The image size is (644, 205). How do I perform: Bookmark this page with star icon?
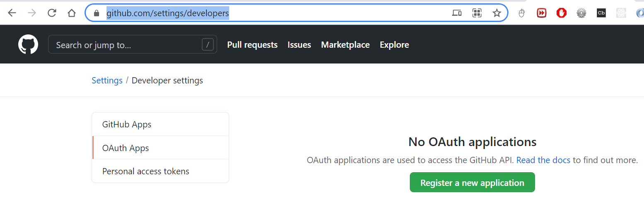[496, 13]
